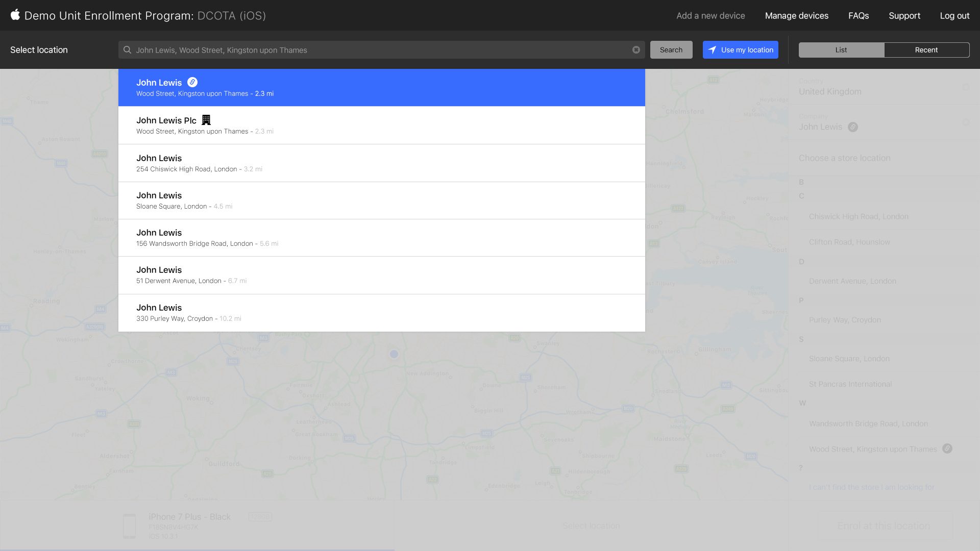The width and height of the screenshot is (980, 551).
Task: Click the Apple logo in header
Action: click(x=15, y=15)
